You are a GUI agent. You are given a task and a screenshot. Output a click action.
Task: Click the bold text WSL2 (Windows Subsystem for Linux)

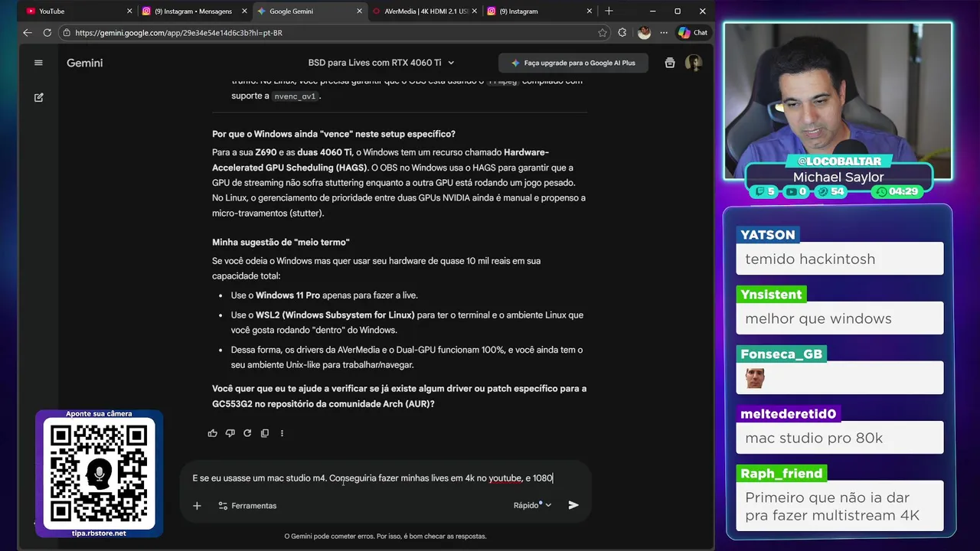(x=335, y=315)
